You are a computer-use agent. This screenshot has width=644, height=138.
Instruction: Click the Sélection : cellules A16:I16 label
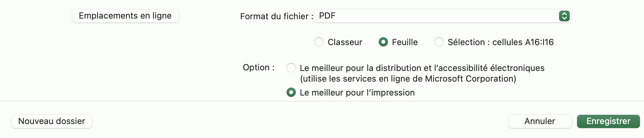point(500,42)
